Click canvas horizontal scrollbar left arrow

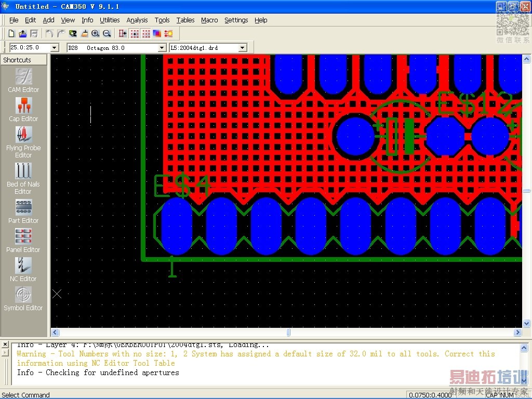click(55, 332)
